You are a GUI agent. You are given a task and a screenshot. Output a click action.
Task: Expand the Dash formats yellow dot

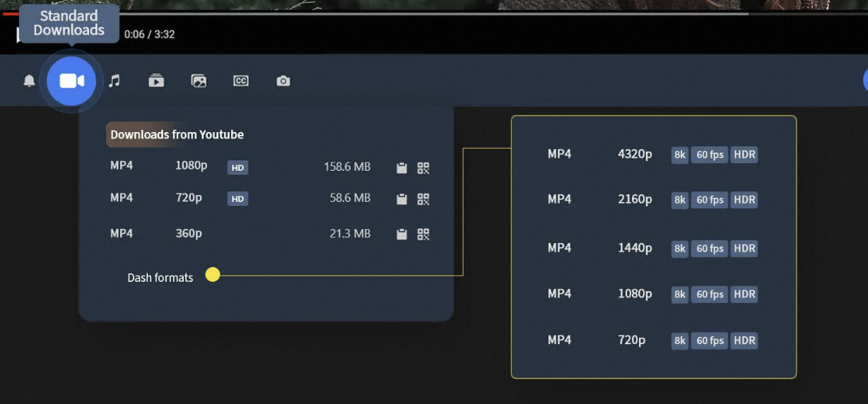(x=213, y=275)
